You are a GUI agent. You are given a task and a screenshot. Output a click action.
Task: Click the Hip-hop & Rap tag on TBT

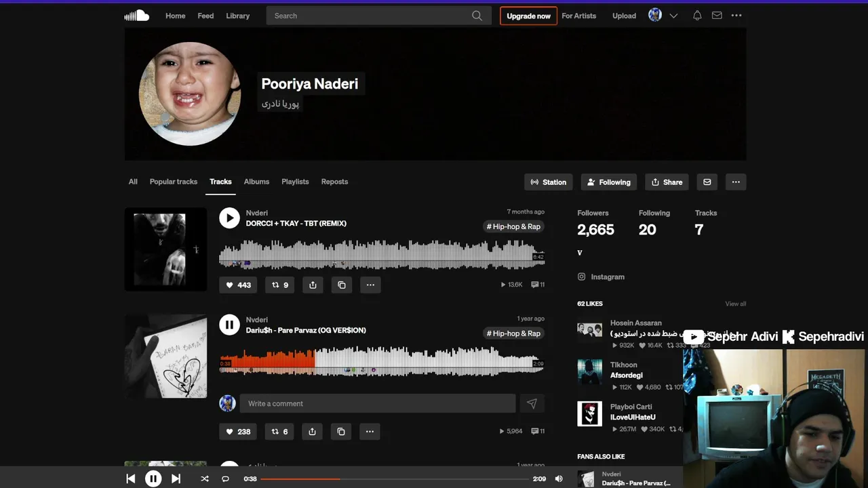tap(513, 226)
